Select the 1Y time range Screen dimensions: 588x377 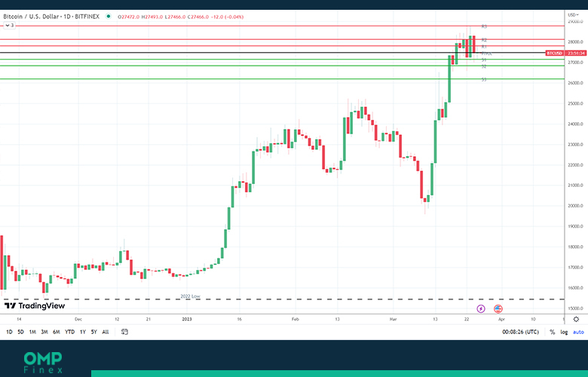83,332
